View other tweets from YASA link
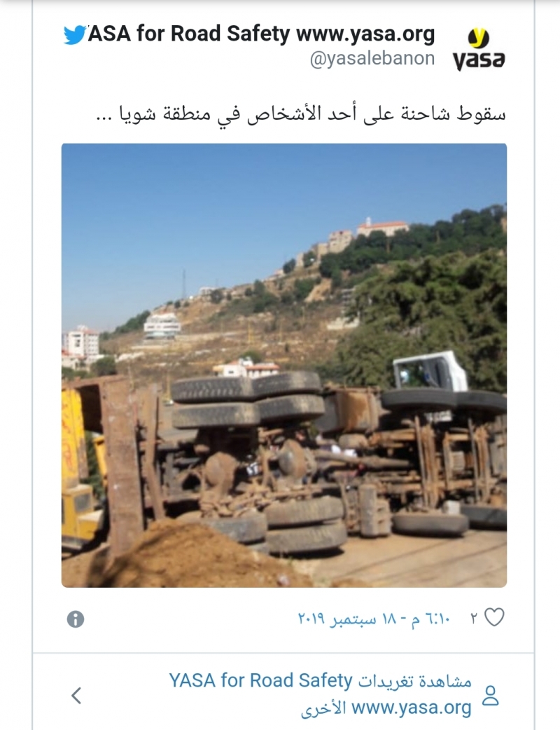This screenshot has width=560, height=730. [x=320, y=694]
